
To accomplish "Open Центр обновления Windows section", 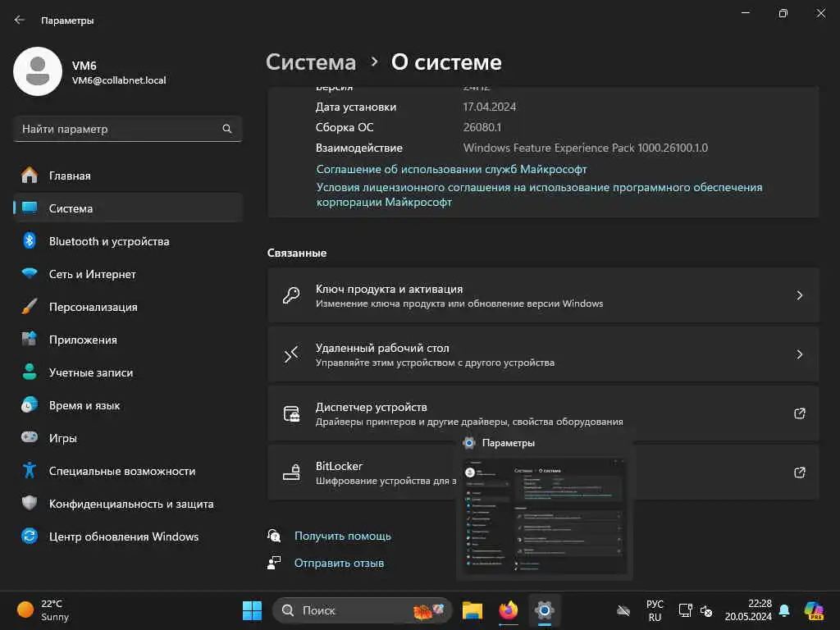I will click(x=128, y=536).
